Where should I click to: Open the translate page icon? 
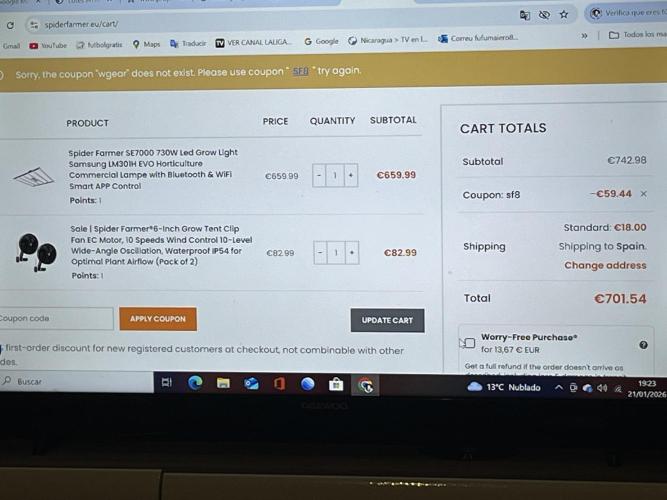525,15
